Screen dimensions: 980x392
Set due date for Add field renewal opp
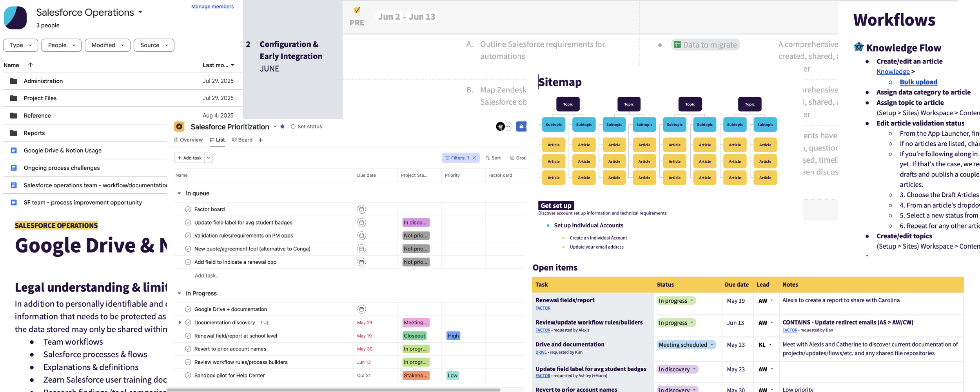click(x=361, y=262)
